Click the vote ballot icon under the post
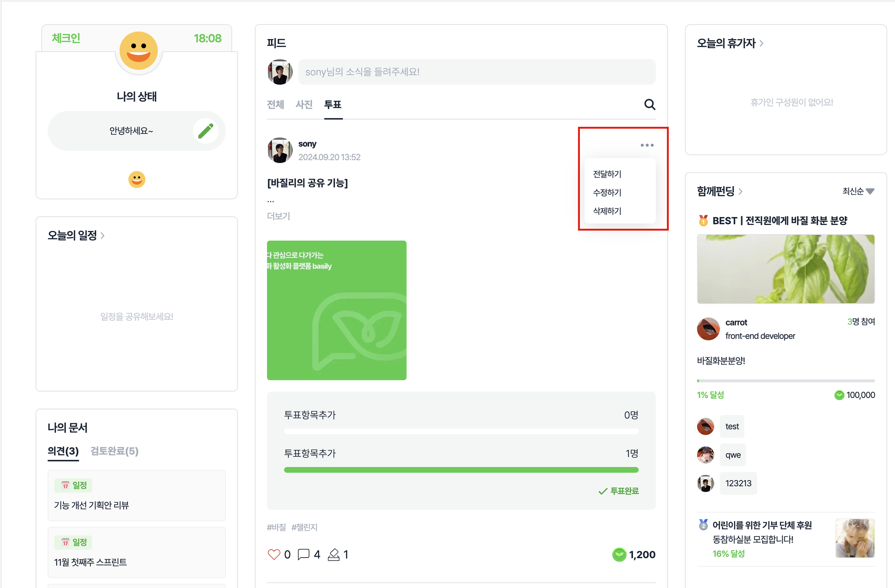The height and width of the screenshot is (588, 895). click(x=333, y=554)
